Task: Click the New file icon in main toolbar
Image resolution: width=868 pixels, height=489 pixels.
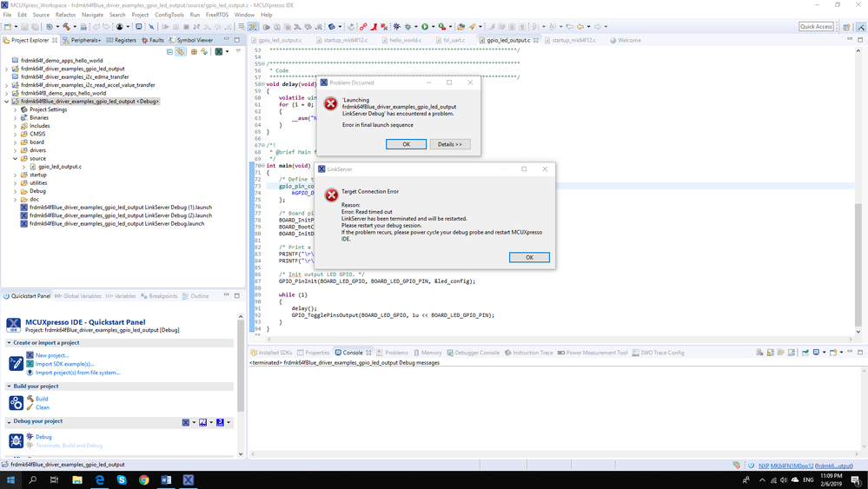Action: point(8,27)
